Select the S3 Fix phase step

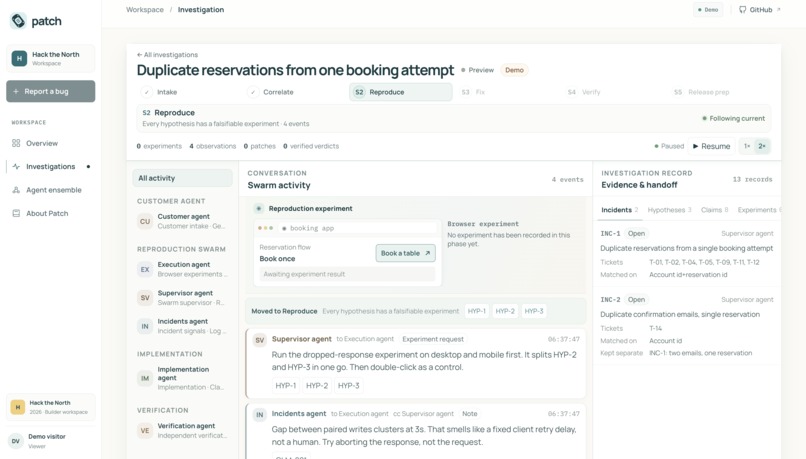[x=507, y=92]
